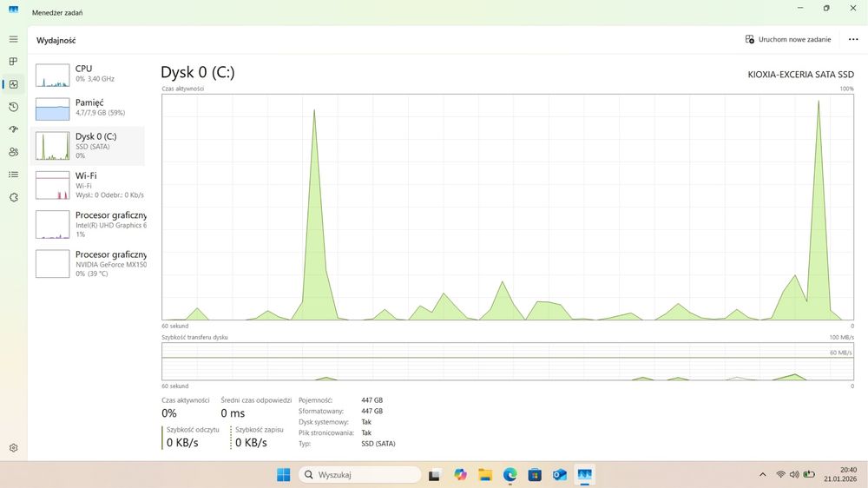The image size is (868, 488).
Task: Open Copilot from the taskbar
Action: coord(460,475)
